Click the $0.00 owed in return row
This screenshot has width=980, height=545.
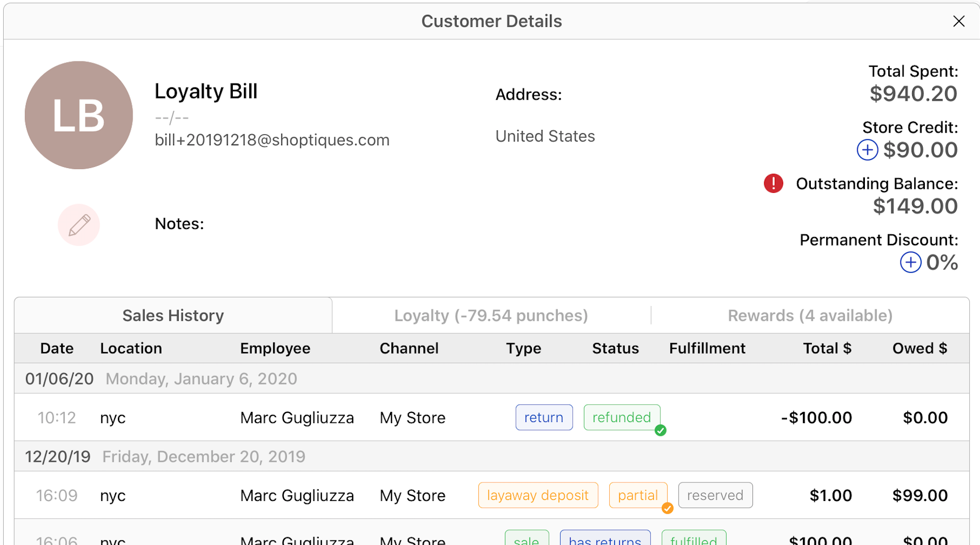click(925, 418)
